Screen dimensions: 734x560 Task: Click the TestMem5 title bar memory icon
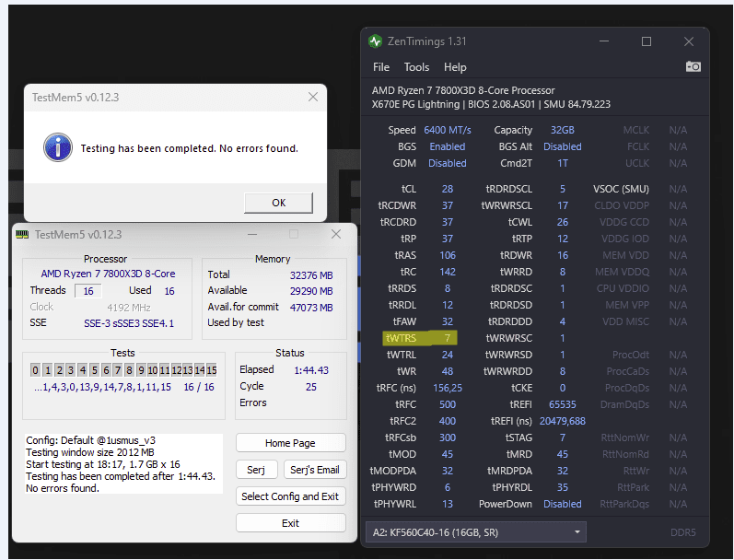pos(22,235)
